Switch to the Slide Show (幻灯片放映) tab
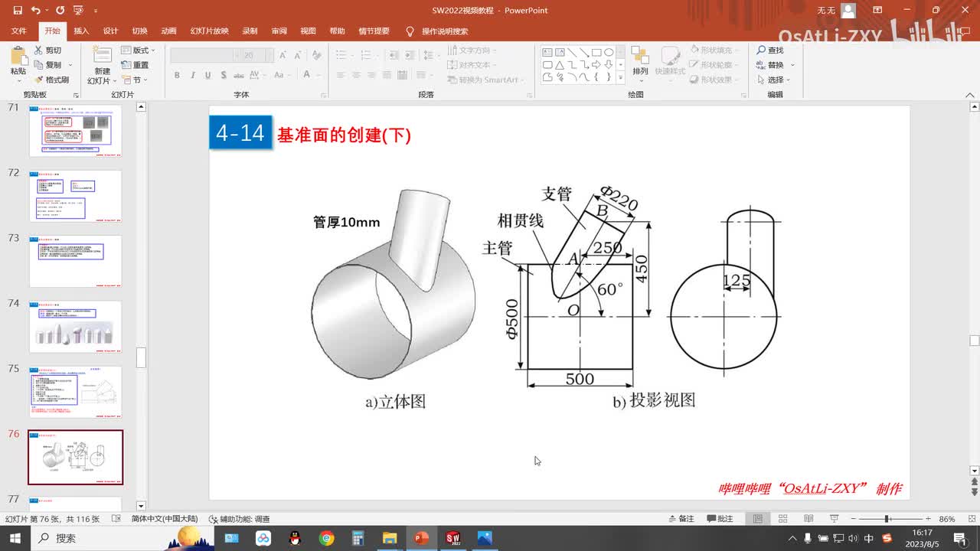This screenshot has height=551, width=980. (x=209, y=31)
